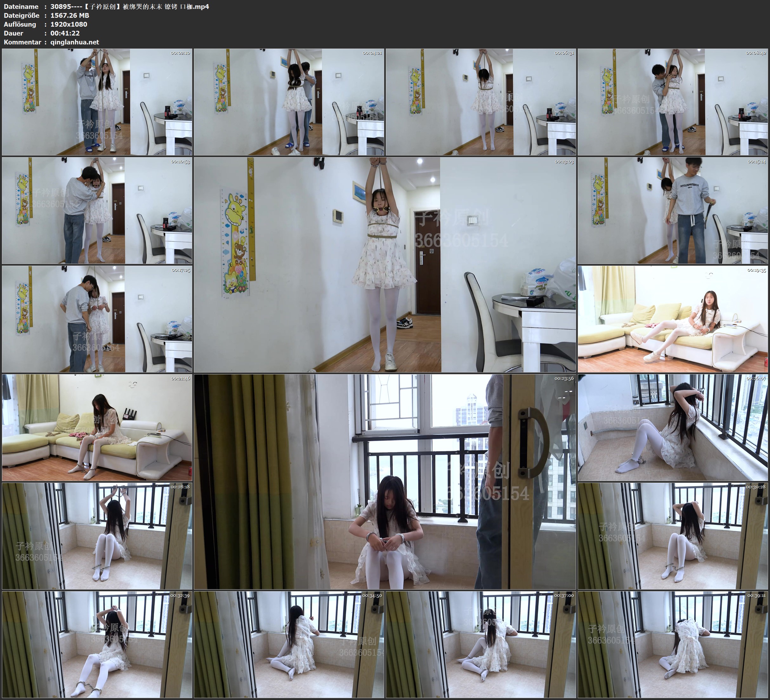770x700 pixels.
Task: Click the frame marked 00:08:42
Action: (x=673, y=102)
